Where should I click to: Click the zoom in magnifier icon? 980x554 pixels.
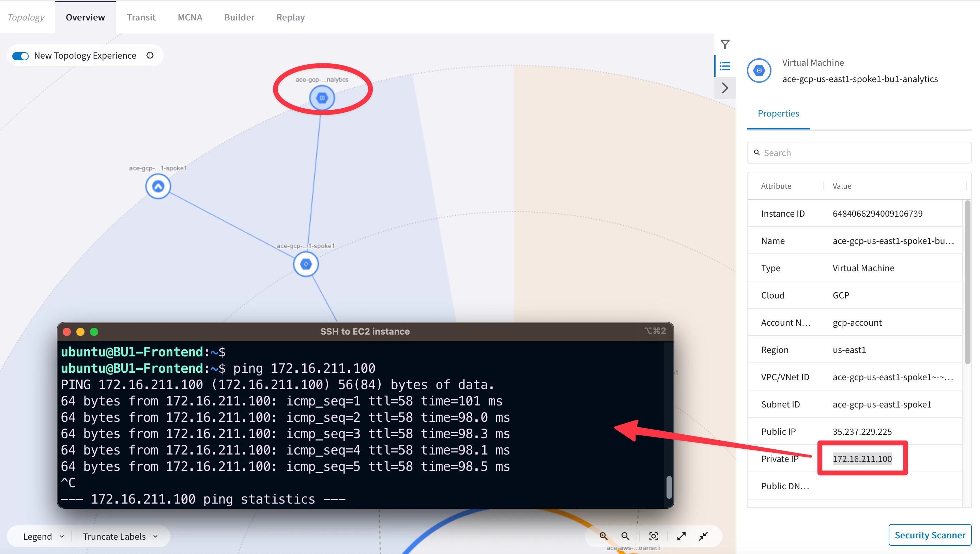603,536
